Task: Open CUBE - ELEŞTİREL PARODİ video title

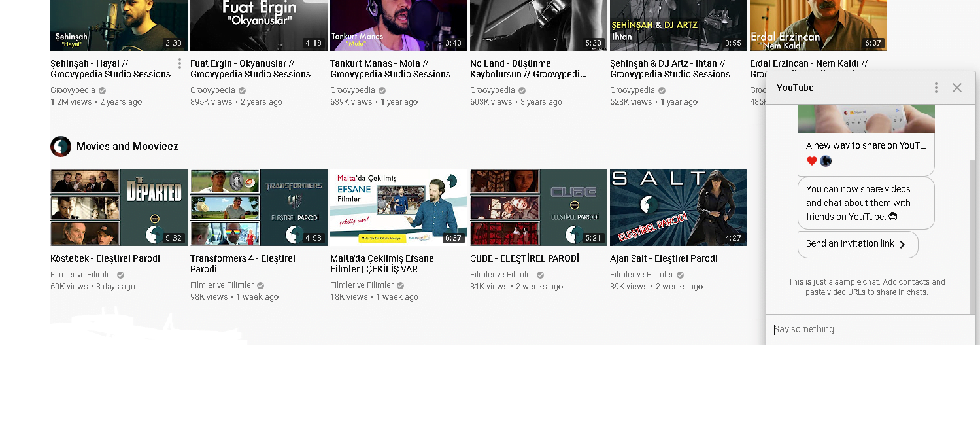Action: pos(524,258)
